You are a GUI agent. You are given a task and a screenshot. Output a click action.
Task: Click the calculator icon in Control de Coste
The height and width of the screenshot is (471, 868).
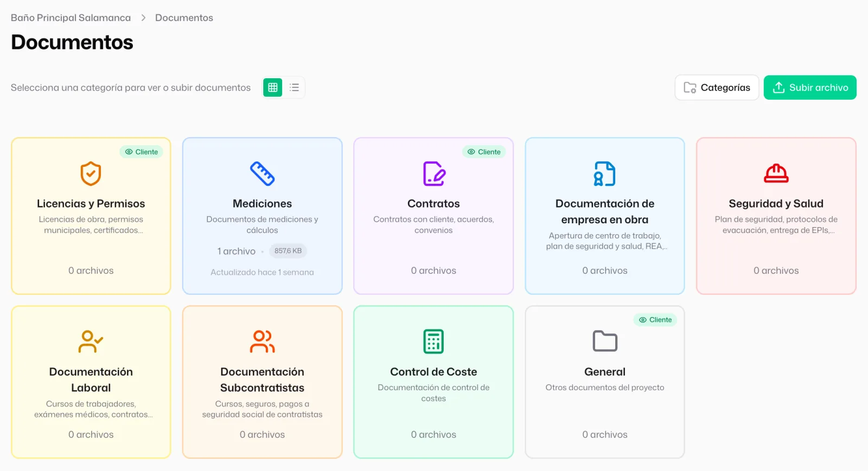coord(433,341)
